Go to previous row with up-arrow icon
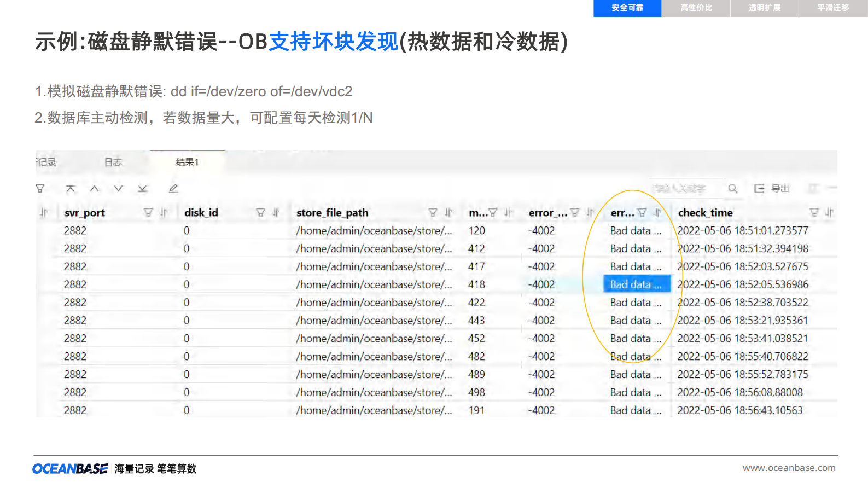 95,189
